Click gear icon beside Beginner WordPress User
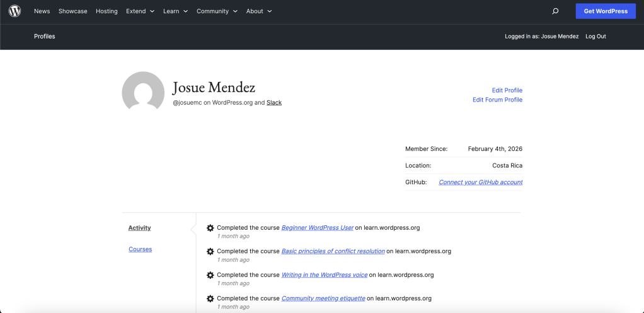Viewport: 644px width, 313px height. click(210, 228)
